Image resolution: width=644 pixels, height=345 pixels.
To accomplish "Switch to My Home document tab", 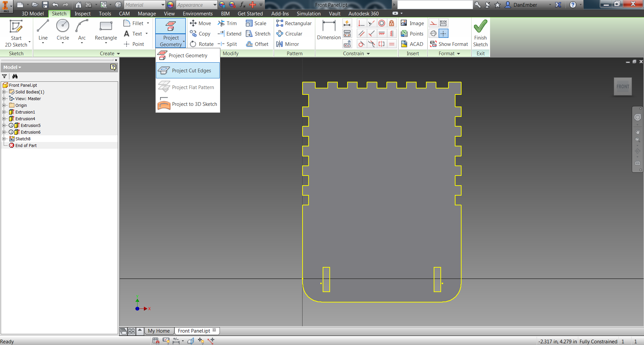I will 159,331.
